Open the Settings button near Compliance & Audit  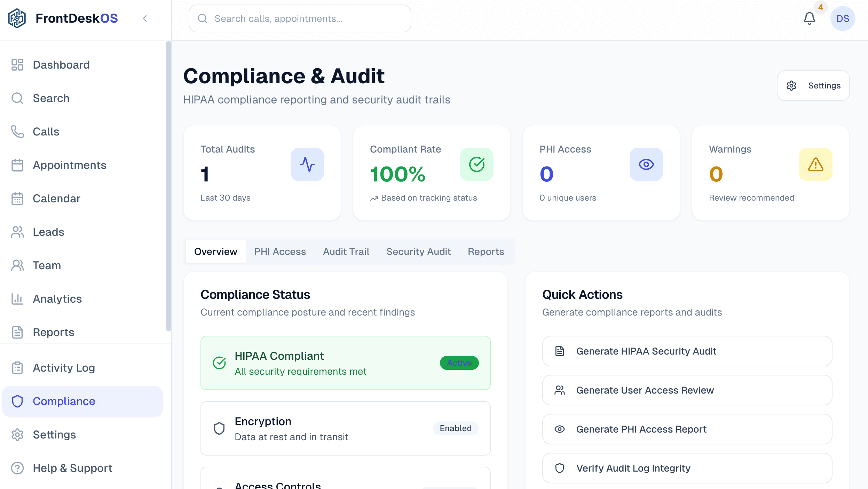click(x=813, y=86)
